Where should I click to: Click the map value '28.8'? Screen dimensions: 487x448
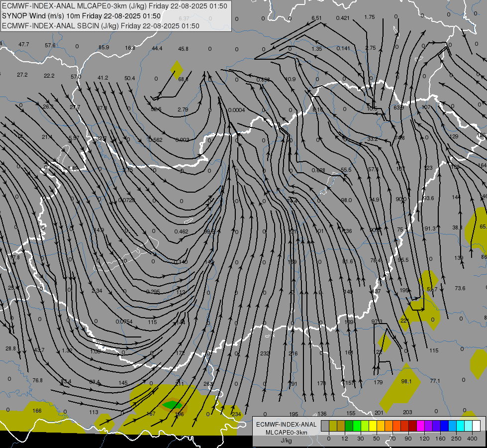[x=10, y=348]
